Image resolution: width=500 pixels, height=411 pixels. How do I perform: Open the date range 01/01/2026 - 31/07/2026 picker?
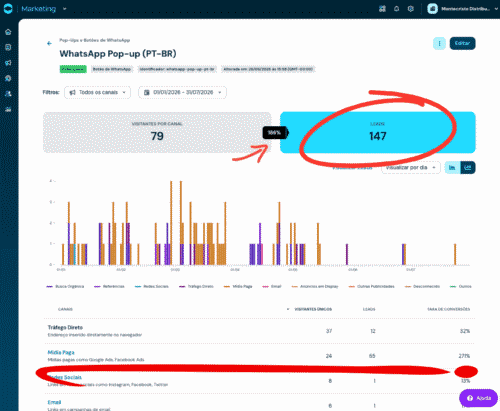(x=182, y=92)
